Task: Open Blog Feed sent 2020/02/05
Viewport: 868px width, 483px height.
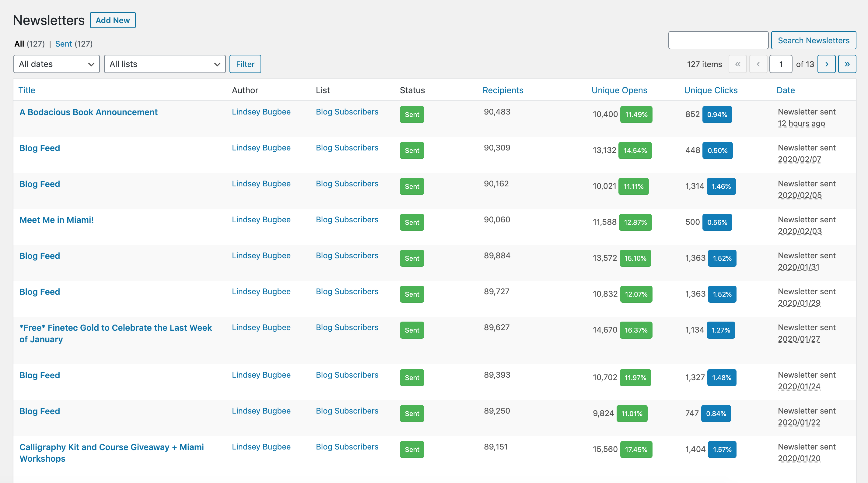Action: [40, 184]
